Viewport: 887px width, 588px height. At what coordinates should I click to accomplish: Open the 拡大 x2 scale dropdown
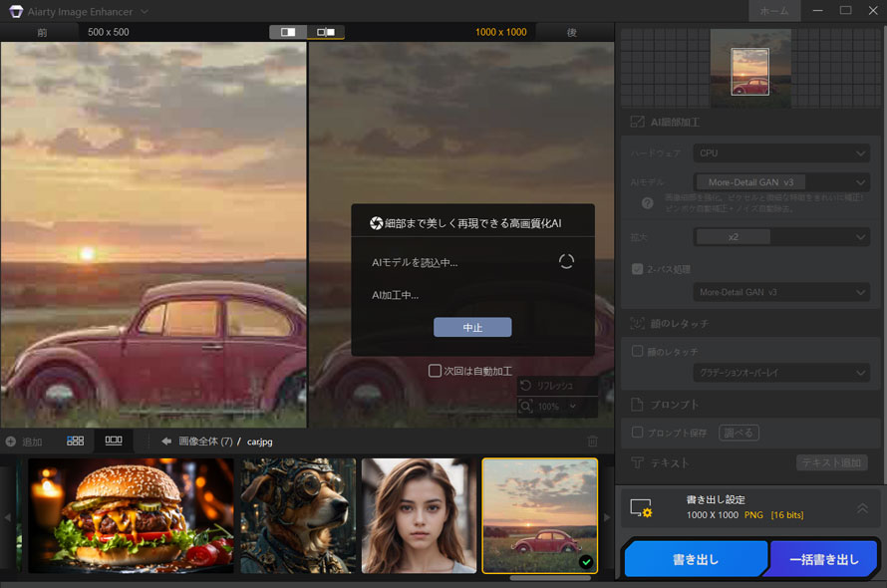tap(781, 236)
